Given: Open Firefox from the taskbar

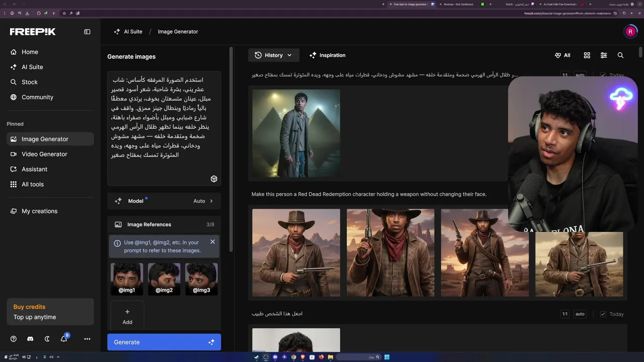Looking at the screenshot, I should coord(320,357).
